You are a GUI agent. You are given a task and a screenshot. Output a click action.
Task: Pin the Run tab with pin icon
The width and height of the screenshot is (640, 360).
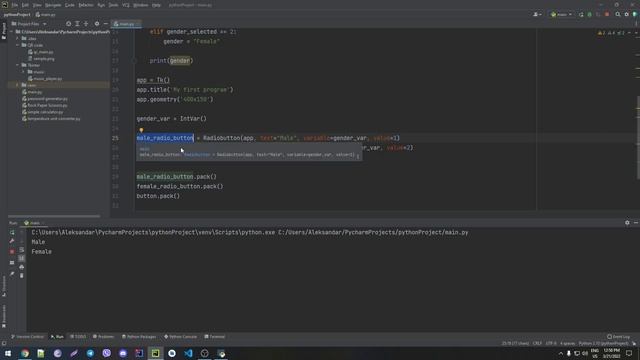pos(12,273)
